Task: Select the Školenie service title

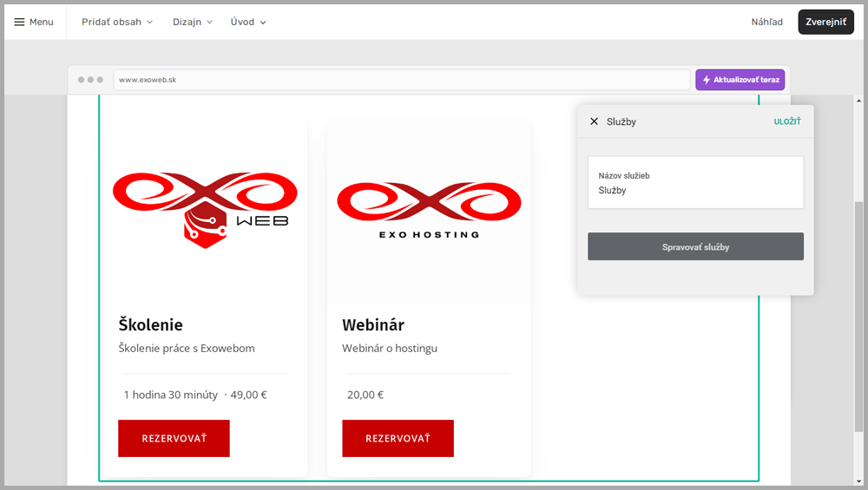Action: point(150,325)
